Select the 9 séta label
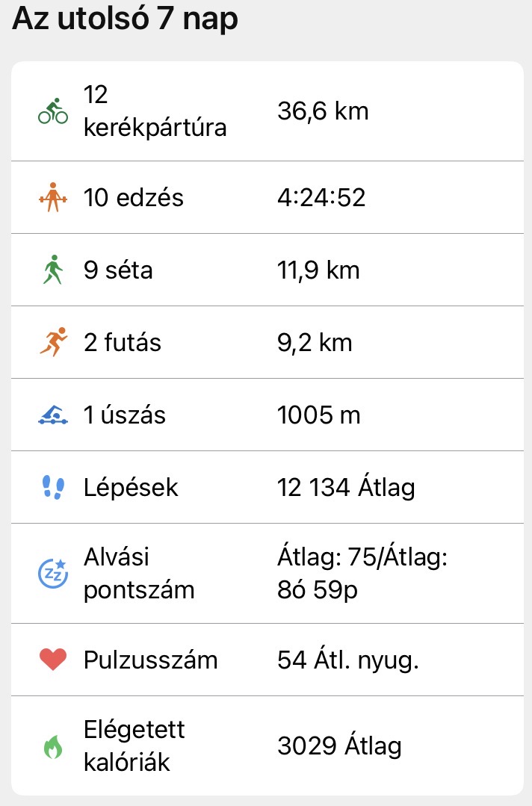 pos(118,270)
